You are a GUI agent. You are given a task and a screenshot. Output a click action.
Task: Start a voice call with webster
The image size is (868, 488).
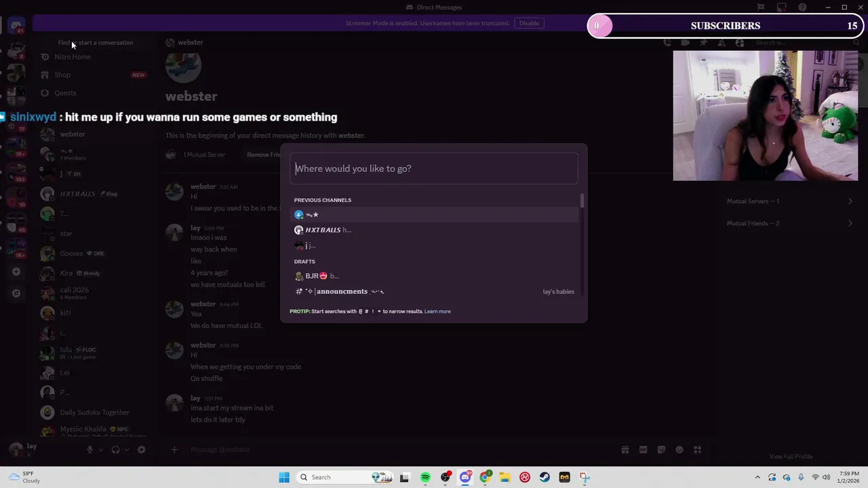point(667,43)
